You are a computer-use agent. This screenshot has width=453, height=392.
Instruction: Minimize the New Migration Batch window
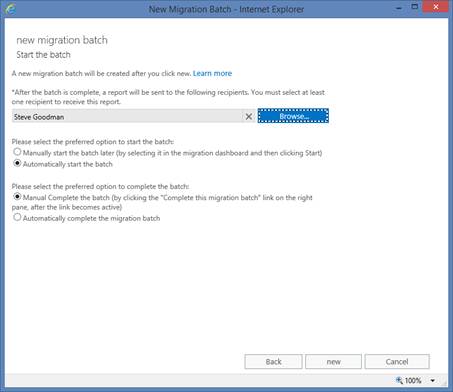[x=399, y=7]
